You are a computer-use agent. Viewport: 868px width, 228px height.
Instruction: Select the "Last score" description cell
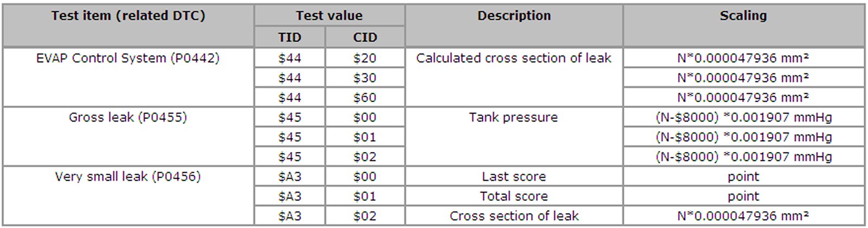[x=514, y=176]
